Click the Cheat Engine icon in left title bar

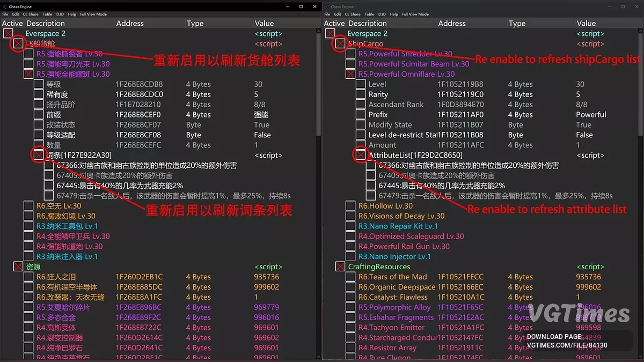(x=4, y=6)
